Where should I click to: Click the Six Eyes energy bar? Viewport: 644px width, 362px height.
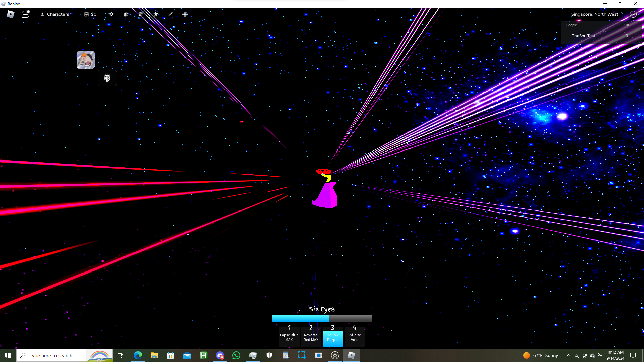[x=322, y=318]
